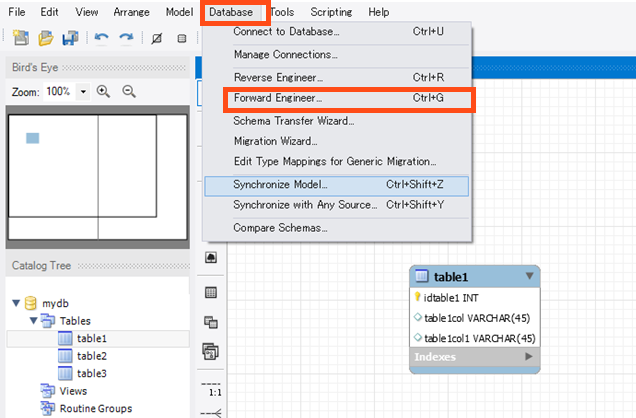Open the File menu
This screenshot has width=636, height=418.
tap(17, 12)
